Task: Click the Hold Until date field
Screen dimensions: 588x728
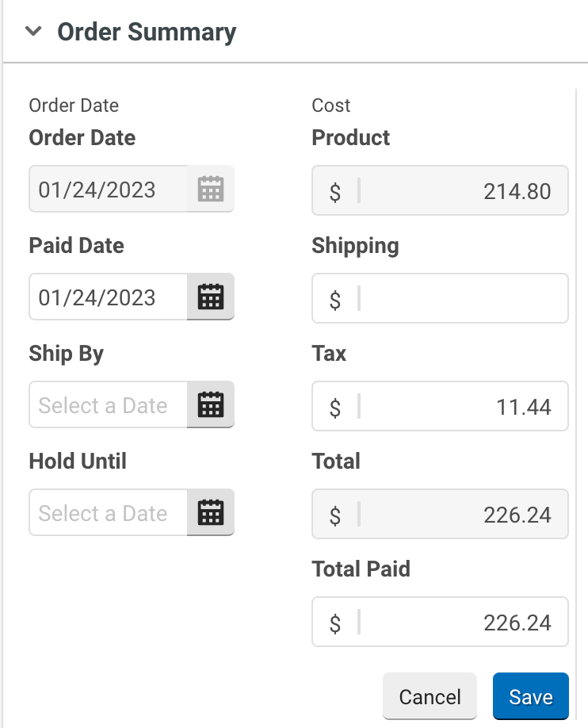Action: pos(109,513)
